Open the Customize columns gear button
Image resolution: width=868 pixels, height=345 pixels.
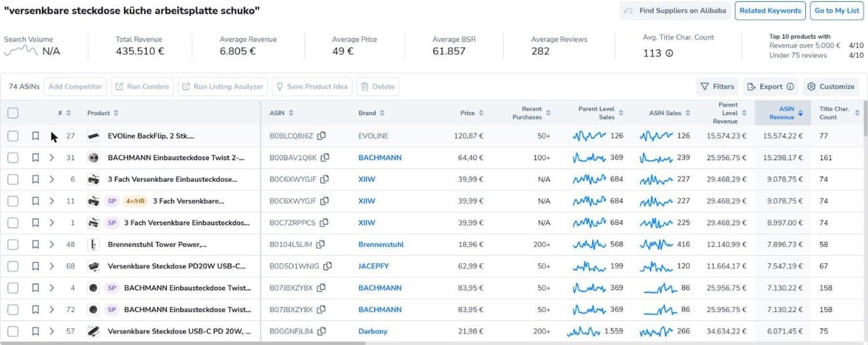831,86
